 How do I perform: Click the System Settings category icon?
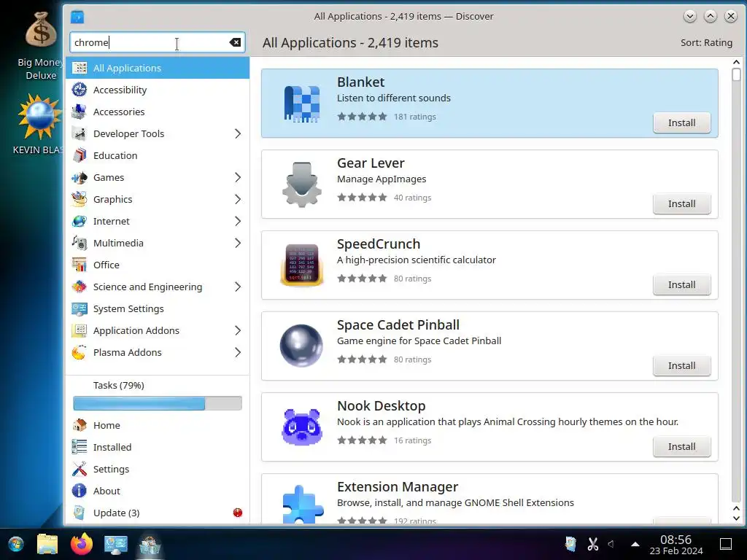coord(79,308)
